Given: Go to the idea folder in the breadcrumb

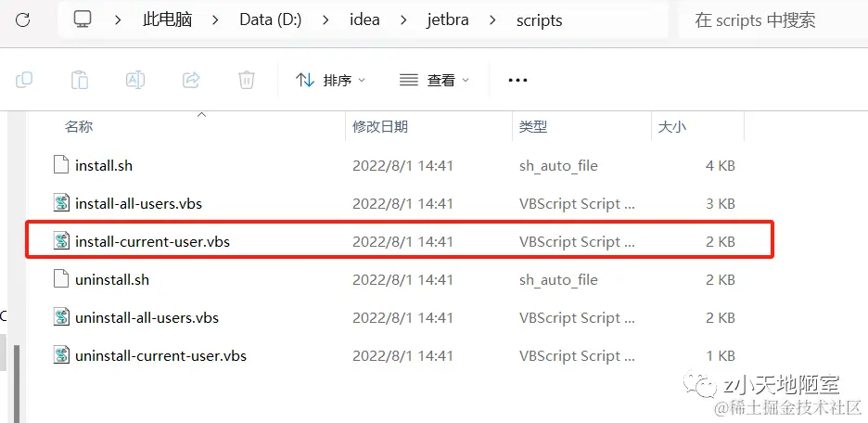Looking at the screenshot, I should pyautogui.click(x=364, y=20).
